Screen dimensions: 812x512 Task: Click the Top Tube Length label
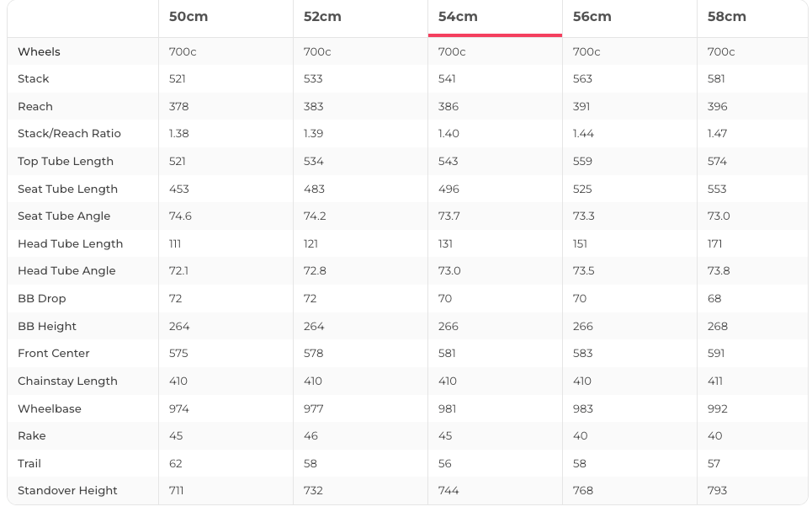[66, 161]
